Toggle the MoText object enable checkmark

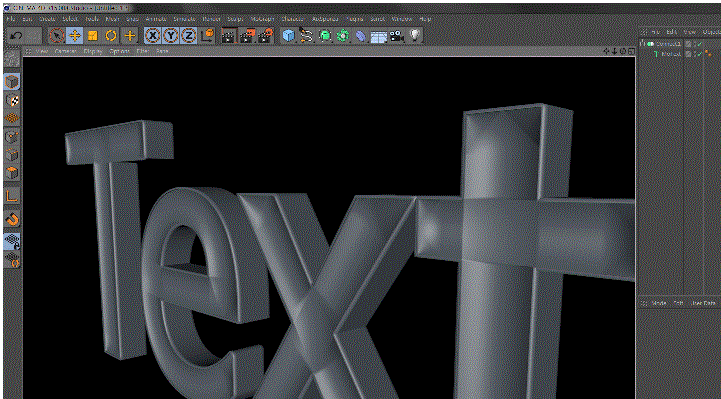(x=699, y=54)
